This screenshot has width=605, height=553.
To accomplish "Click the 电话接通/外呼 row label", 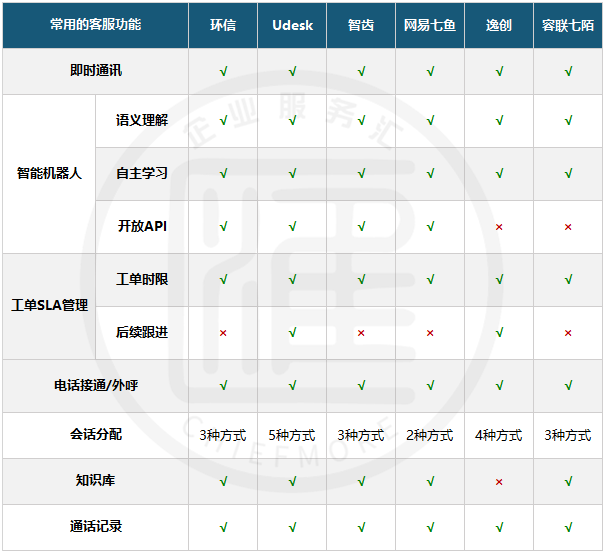I will 96,385.
